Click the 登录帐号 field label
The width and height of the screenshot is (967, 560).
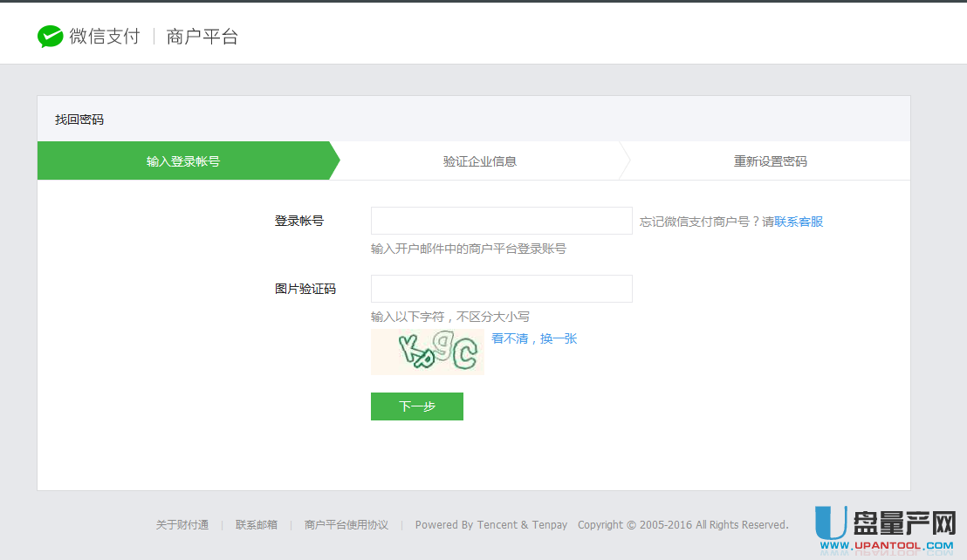(299, 221)
